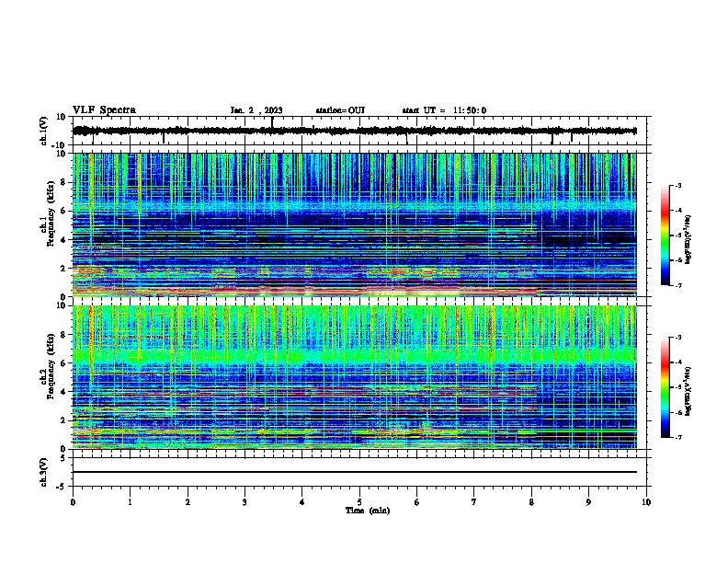Click the "start UT = 11:50:0" header text
The image size is (728, 563).
[x=444, y=110]
